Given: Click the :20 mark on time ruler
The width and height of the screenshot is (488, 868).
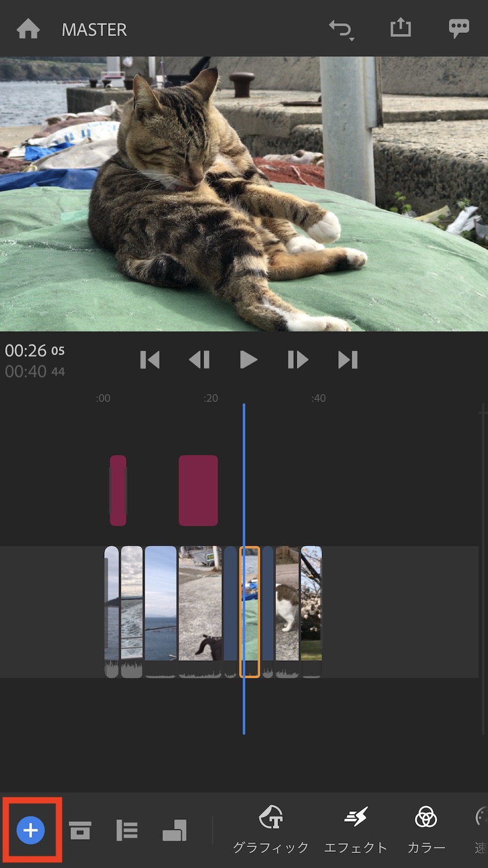Looking at the screenshot, I should 210,398.
